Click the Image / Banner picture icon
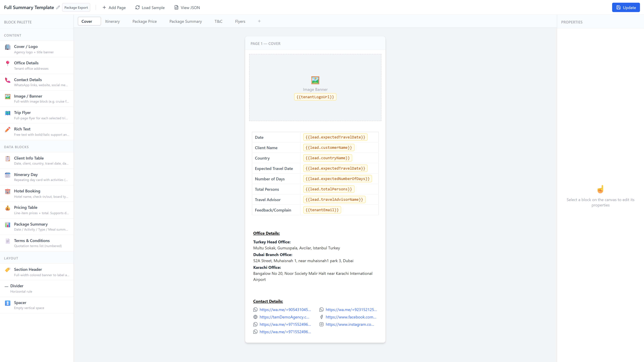The image size is (644, 362). click(x=8, y=96)
